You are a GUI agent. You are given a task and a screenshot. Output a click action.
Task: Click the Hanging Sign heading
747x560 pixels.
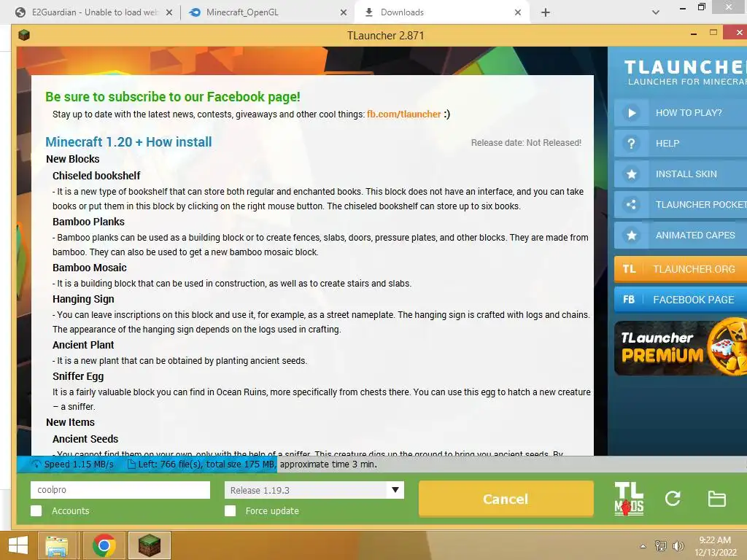83,299
